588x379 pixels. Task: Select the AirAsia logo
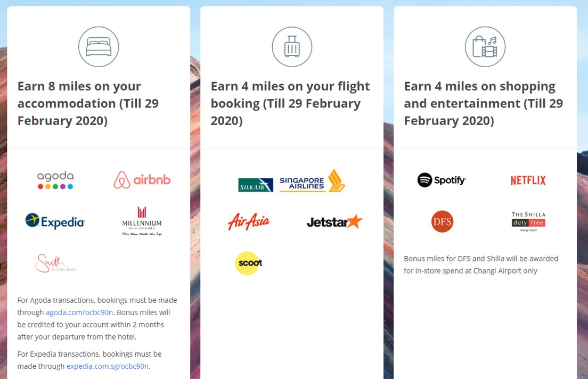pyautogui.click(x=249, y=221)
